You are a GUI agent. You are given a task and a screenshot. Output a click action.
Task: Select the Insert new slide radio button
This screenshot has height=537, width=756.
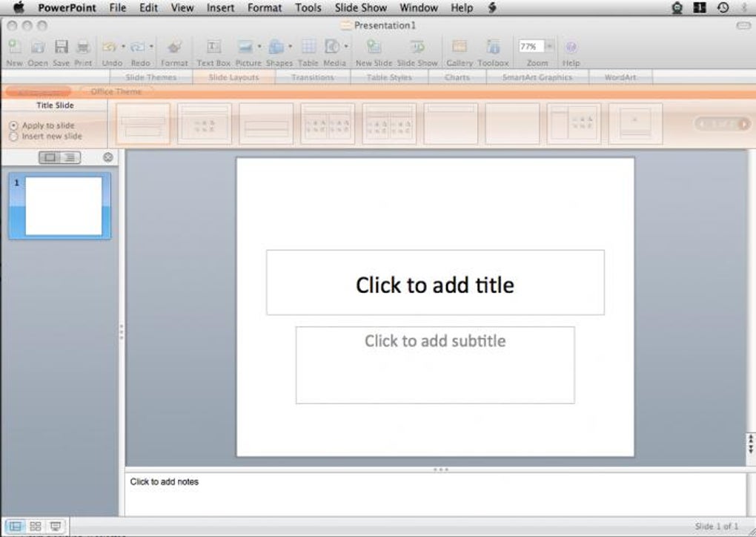point(13,136)
